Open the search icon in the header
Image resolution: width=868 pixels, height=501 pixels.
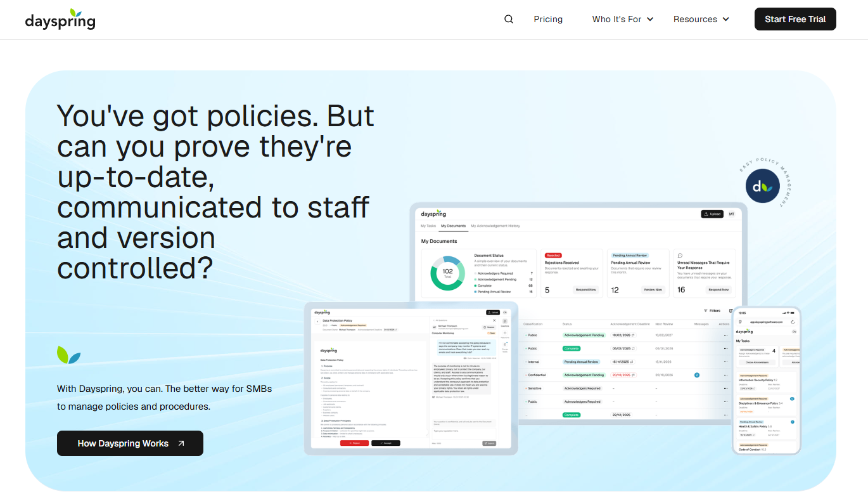click(x=508, y=19)
